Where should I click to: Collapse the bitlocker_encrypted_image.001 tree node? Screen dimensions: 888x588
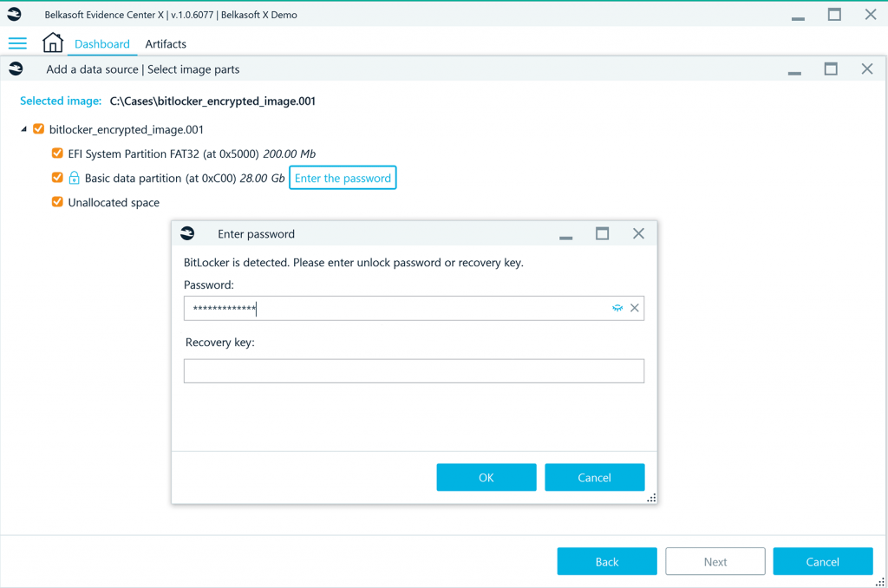pyautogui.click(x=23, y=129)
